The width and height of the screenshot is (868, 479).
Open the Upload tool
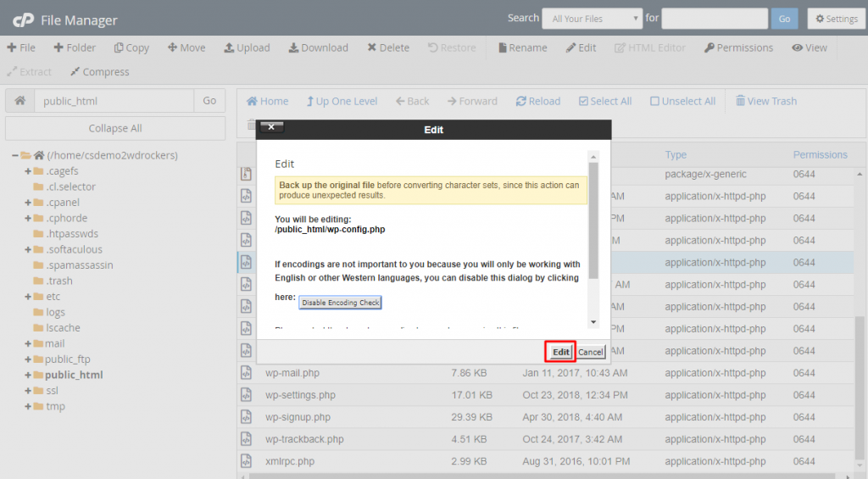pyautogui.click(x=247, y=47)
